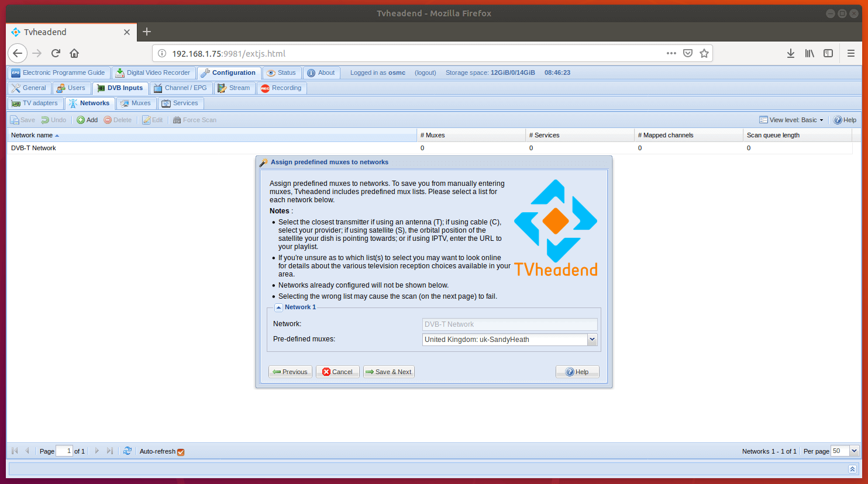Expand the bottom status panel arrow

[852, 469]
